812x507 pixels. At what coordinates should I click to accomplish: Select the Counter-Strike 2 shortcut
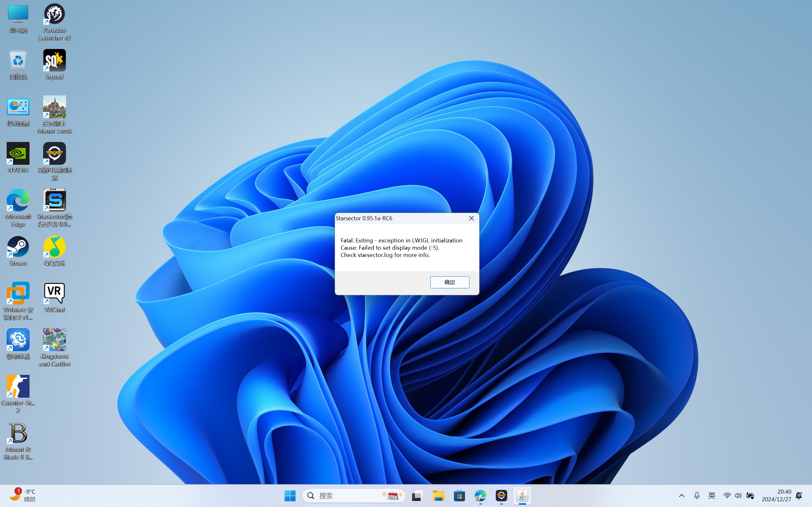[18, 387]
